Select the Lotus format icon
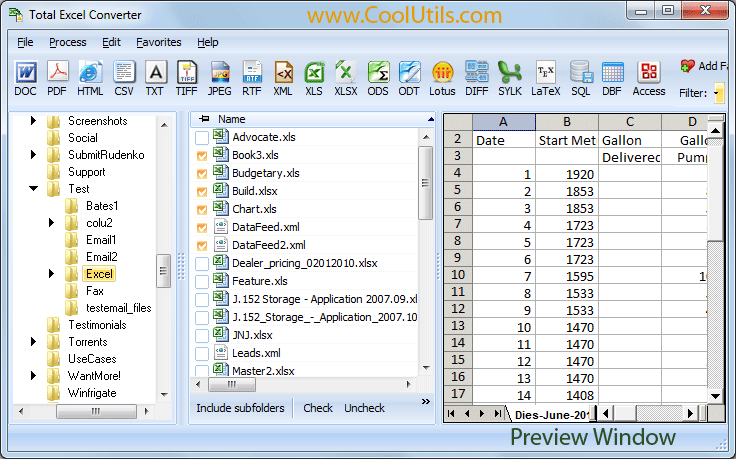Viewport: 736px width, 459px height. tap(442, 78)
